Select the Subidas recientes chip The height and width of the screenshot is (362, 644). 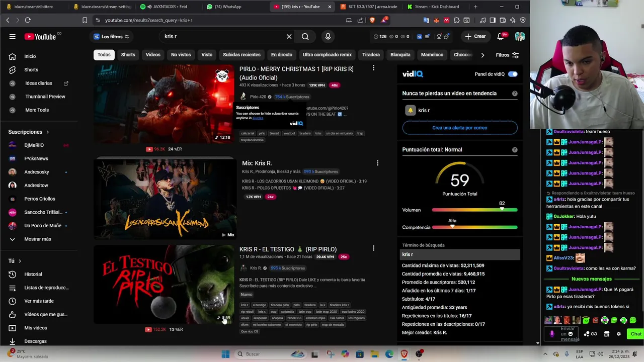point(242,55)
